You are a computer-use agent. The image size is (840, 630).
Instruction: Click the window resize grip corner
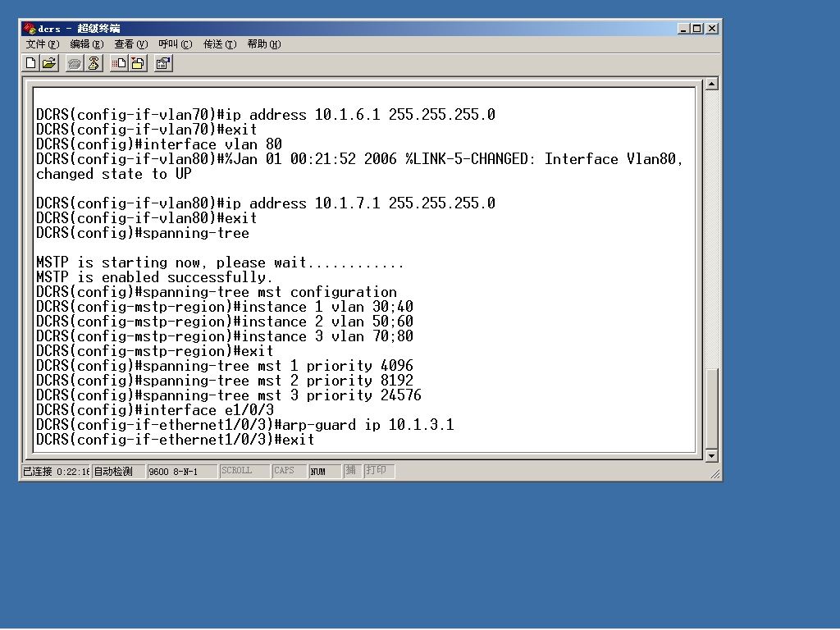point(714,473)
